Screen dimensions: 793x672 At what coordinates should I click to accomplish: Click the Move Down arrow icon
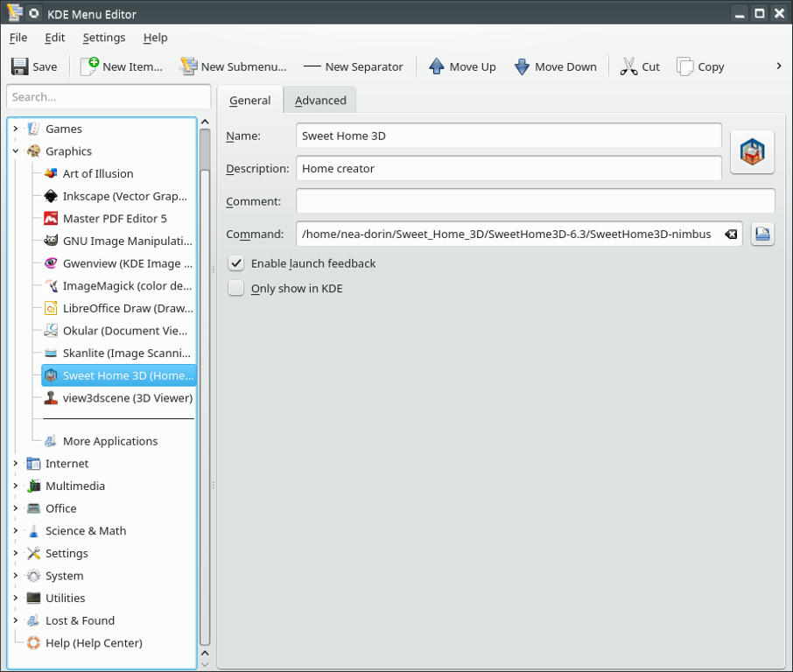point(522,66)
